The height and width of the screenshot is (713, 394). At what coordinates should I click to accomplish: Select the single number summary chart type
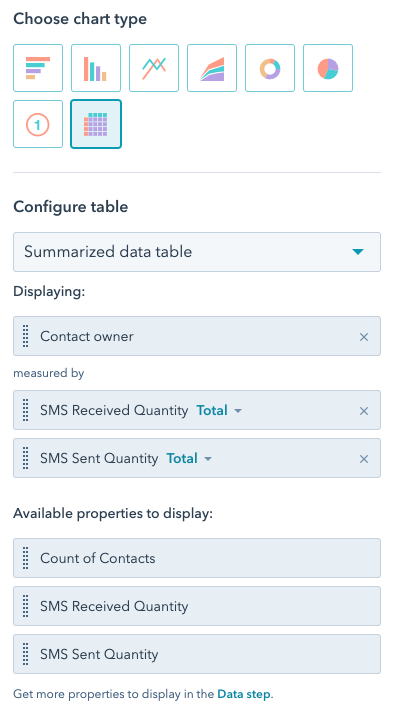[38, 124]
